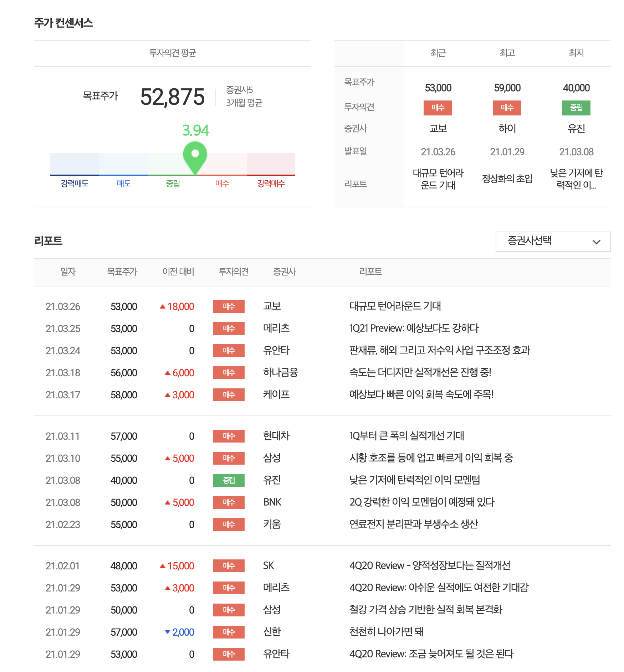624x672 pixels.
Task: Click the truncated 낮은 기저에 탄력적인 이... report under 최저
Action: (576, 179)
